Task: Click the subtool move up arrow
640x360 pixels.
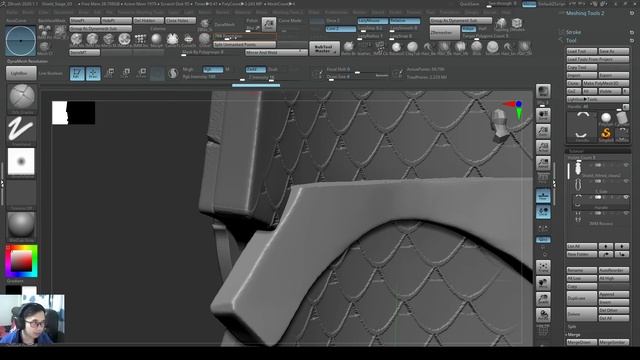Action: point(606,246)
